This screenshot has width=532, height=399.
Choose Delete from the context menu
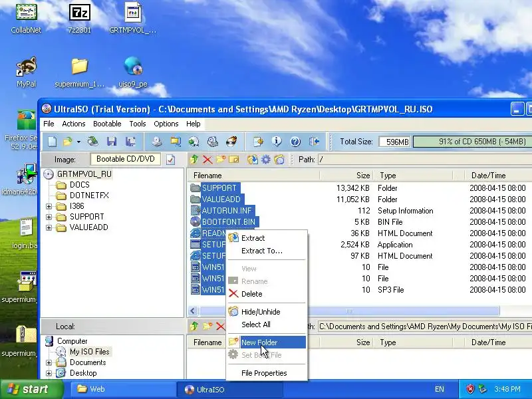coord(267,294)
